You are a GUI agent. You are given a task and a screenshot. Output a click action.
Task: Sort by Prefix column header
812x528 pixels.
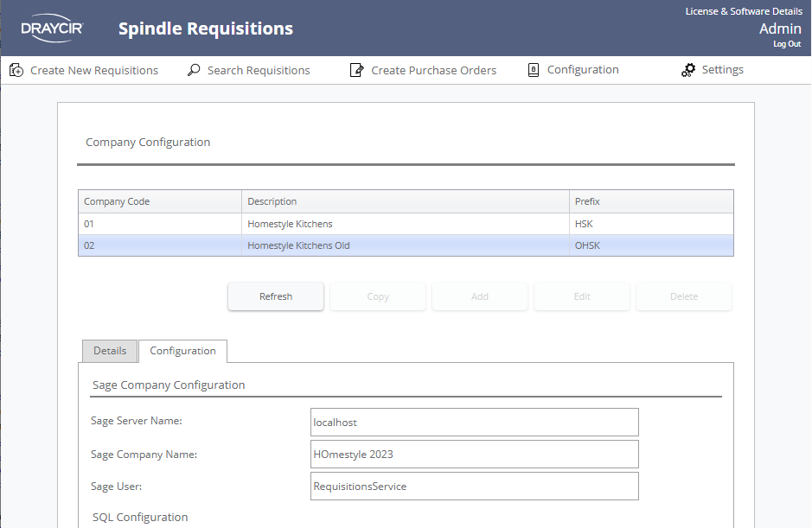[x=651, y=201]
